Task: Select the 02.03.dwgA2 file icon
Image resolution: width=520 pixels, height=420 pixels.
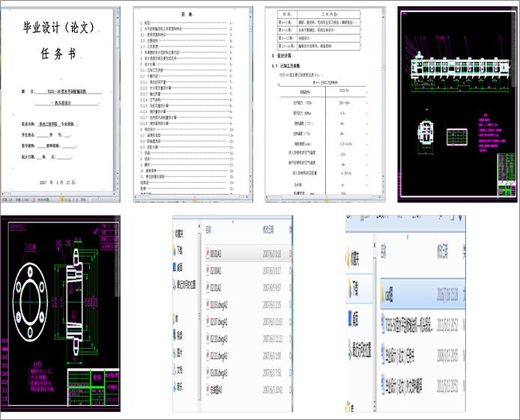Action: (208, 305)
